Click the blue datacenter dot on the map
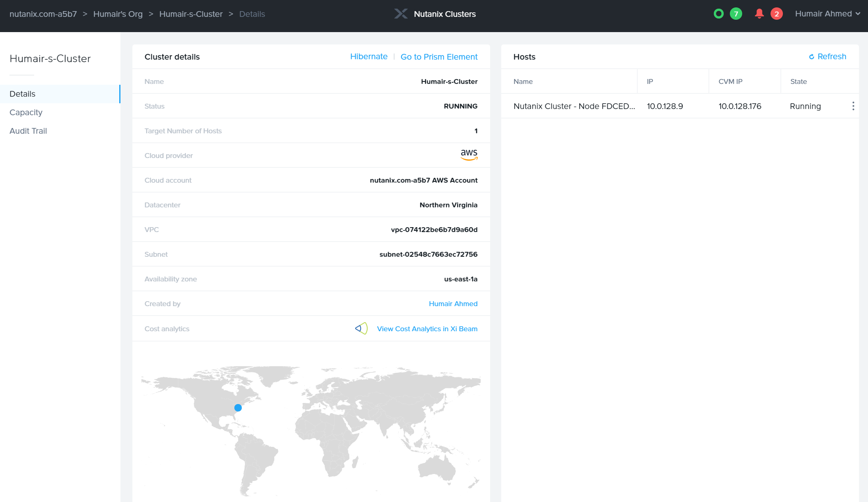 pyautogui.click(x=238, y=408)
